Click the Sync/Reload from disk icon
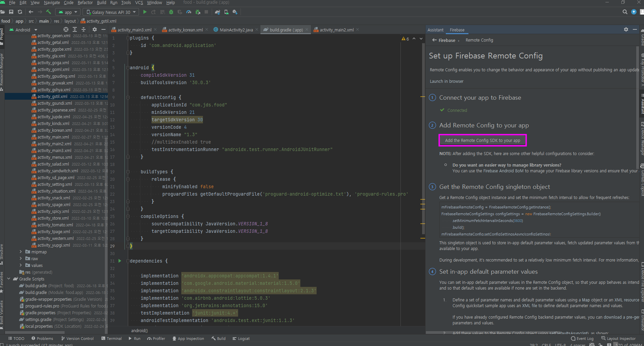The image size is (644, 346). point(20,12)
